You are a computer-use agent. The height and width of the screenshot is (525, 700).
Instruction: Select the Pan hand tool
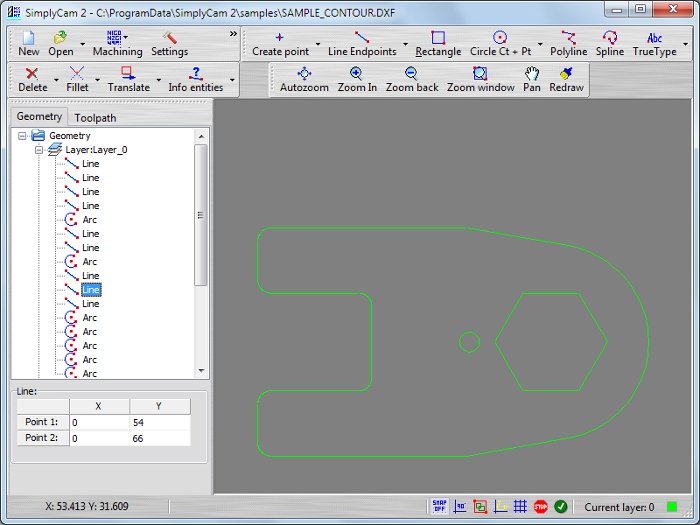click(532, 80)
